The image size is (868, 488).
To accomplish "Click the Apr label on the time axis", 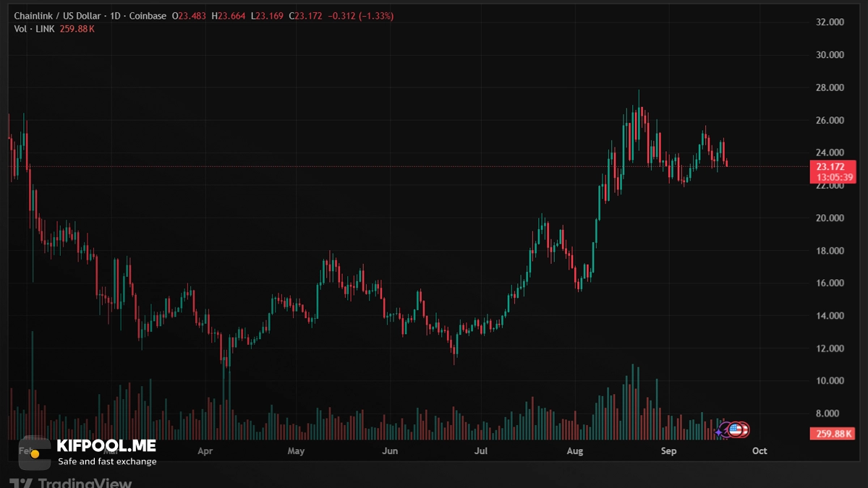I will click(x=205, y=451).
